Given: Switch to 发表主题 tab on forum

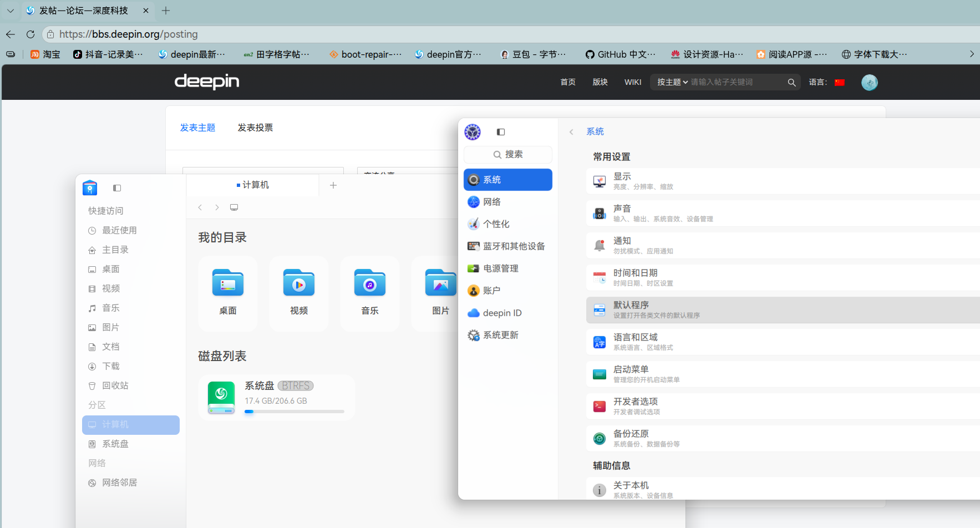Looking at the screenshot, I should coord(197,128).
